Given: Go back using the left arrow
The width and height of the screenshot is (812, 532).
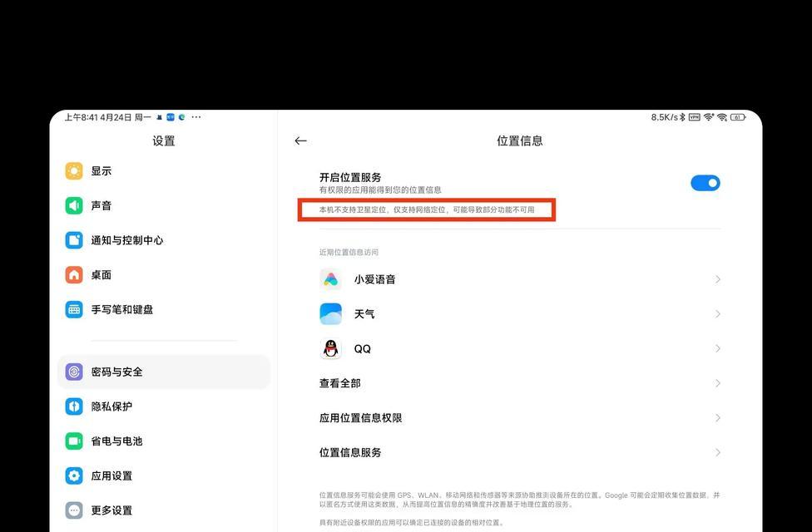Looking at the screenshot, I should (x=300, y=140).
